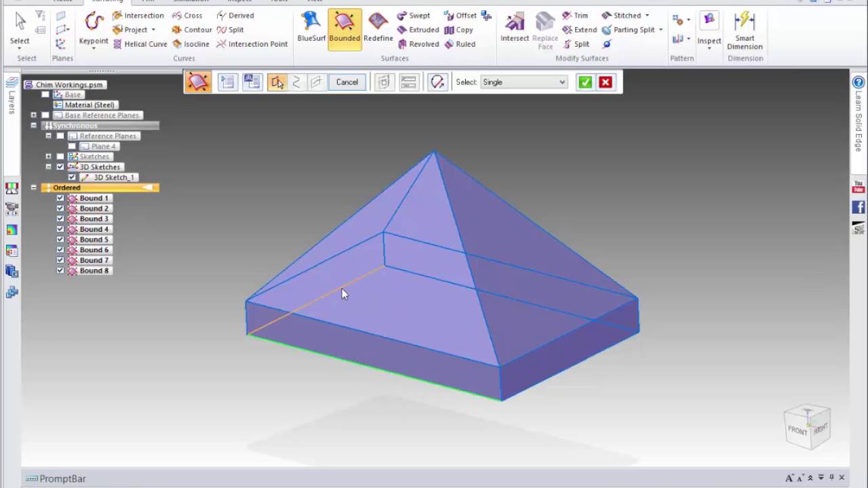The height and width of the screenshot is (488, 868).
Task: Open the Inspect ribbon button
Action: click(x=709, y=30)
